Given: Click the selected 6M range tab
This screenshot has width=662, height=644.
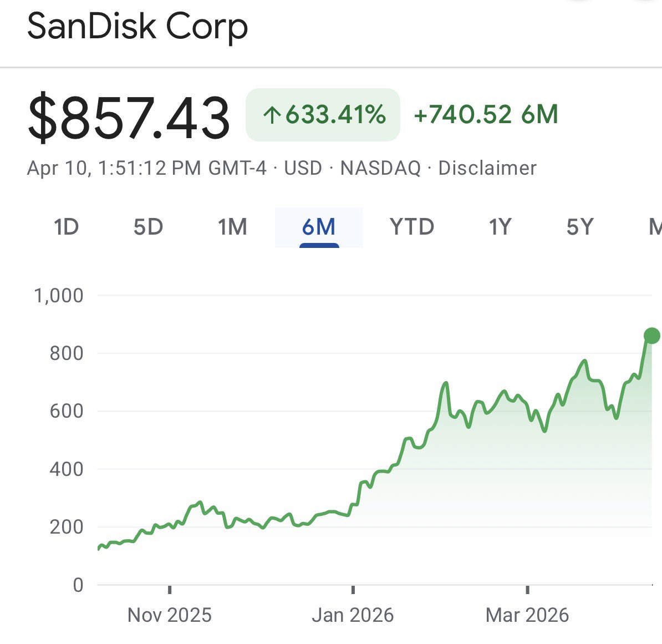Looking at the screenshot, I should point(319,227).
